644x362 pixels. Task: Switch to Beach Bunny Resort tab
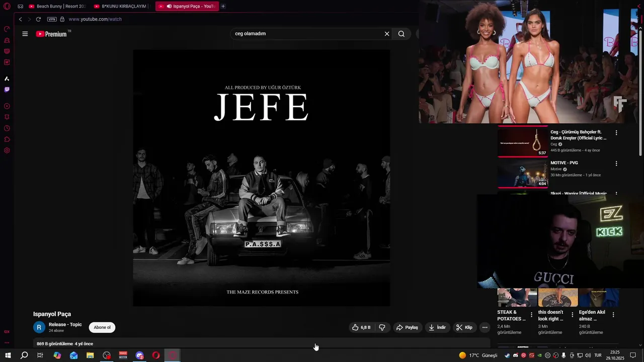click(57, 7)
